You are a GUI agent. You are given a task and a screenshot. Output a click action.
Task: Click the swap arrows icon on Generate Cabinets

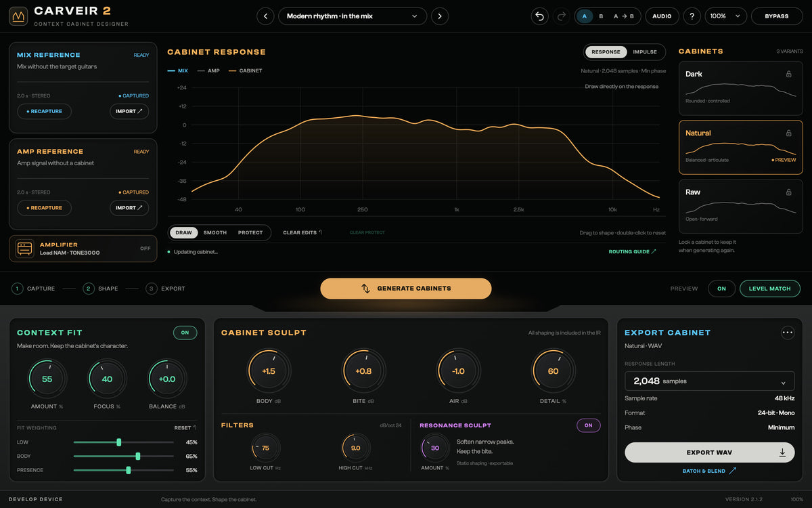pyautogui.click(x=365, y=289)
